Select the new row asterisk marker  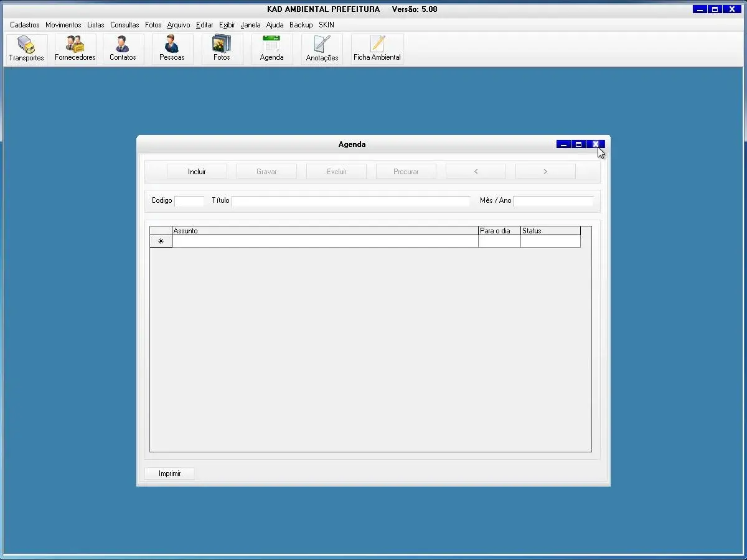point(161,241)
